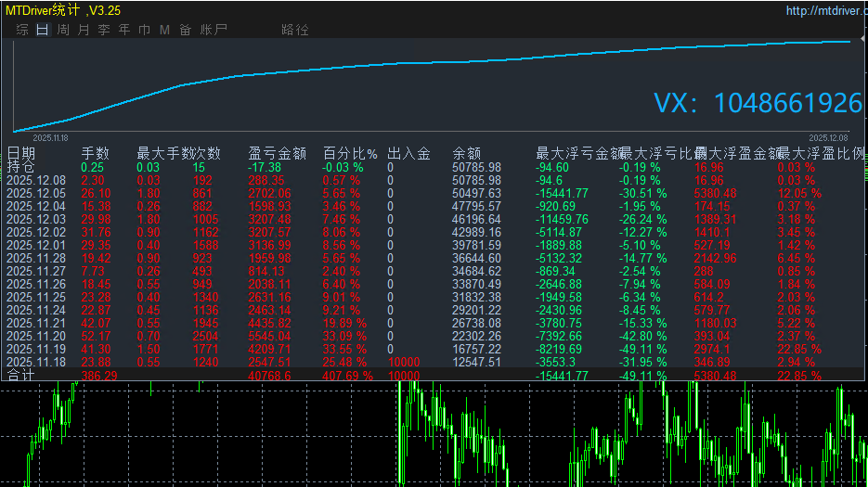
Task: Switch to the 月 monthly tab
Action: pos(84,30)
